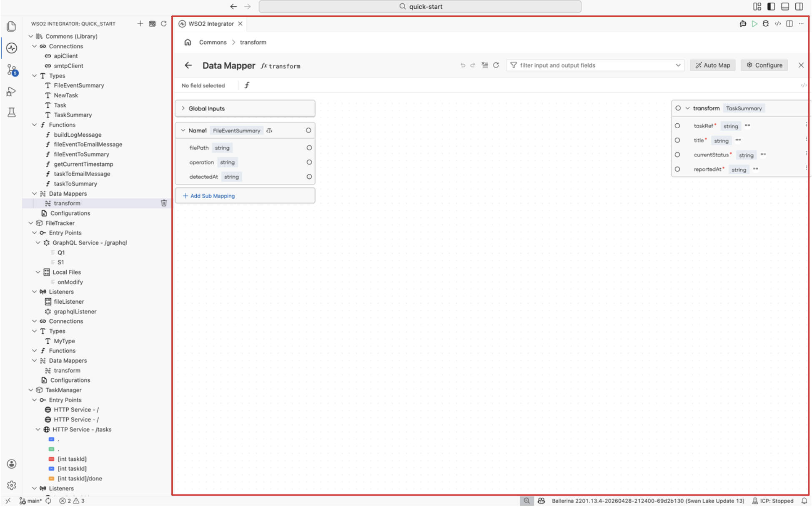Refresh the WSO2 Integrator project tree

pos(164,24)
